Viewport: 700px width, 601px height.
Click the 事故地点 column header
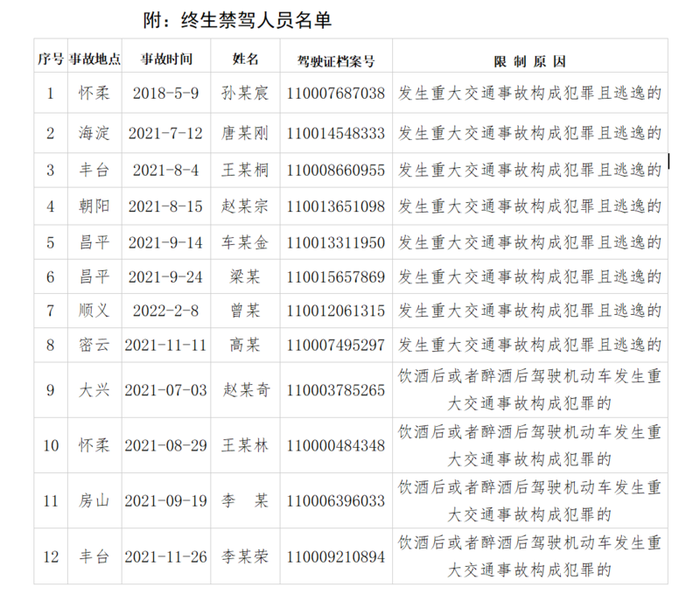(94, 59)
